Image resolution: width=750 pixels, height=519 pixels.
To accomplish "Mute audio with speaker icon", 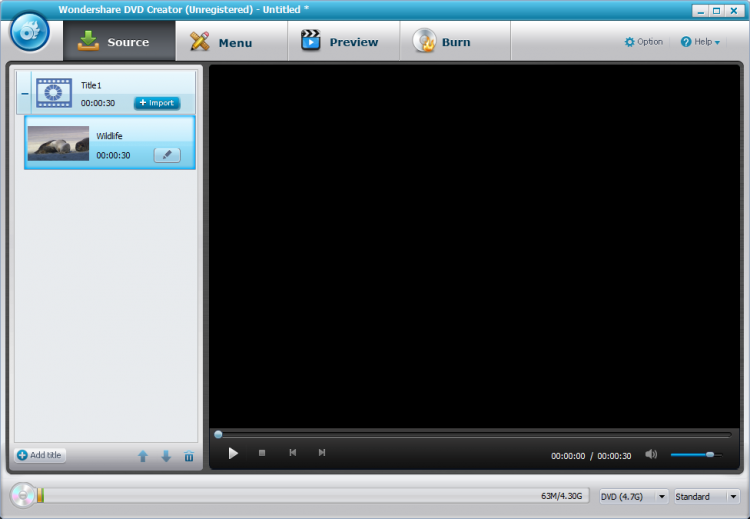I will [651, 454].
